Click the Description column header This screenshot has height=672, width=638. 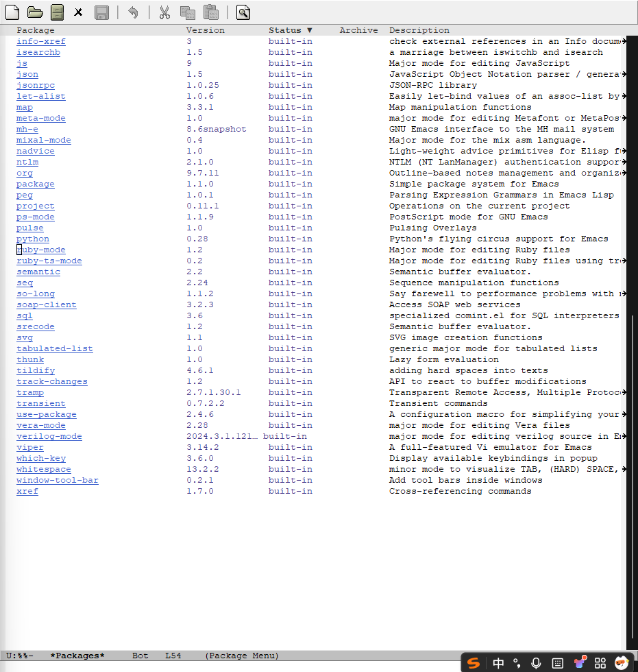419,30
